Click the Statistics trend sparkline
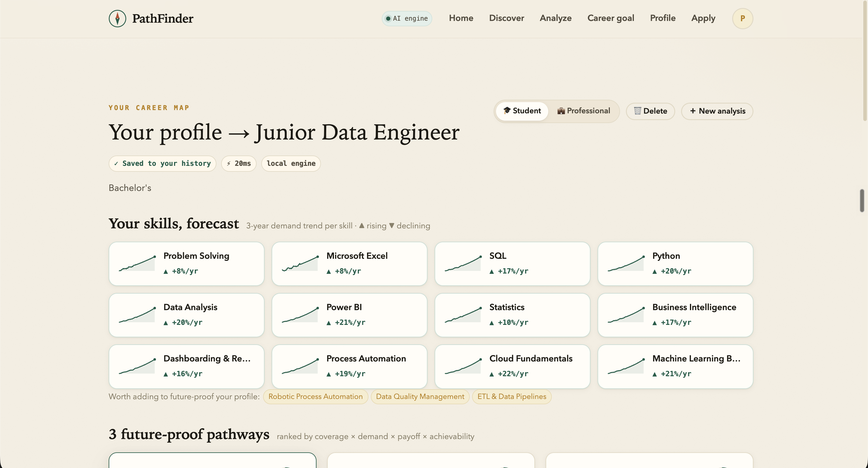Viewport: 868px width, 468px height. point(463,315)
